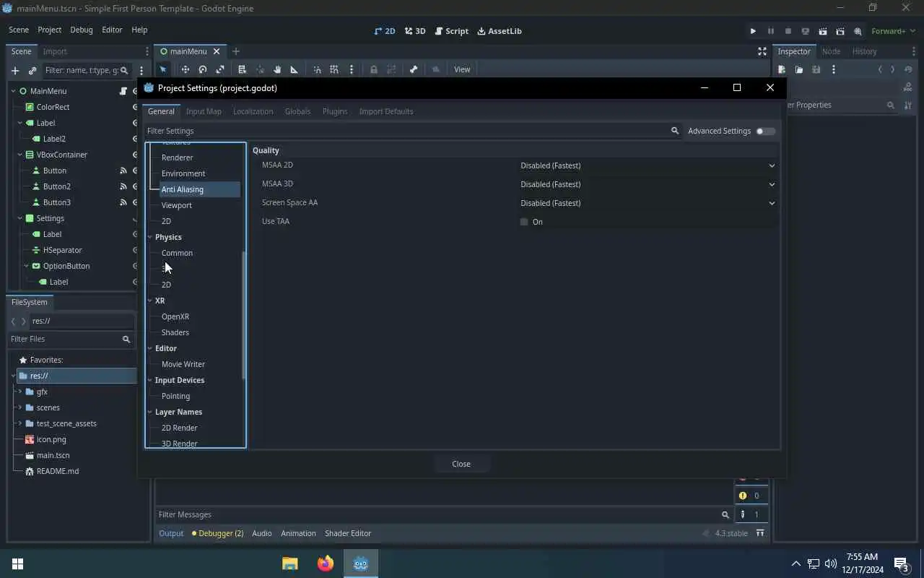Activate the Move Mode tool
This screenshot has width=924, height=578.
(186, 69)
